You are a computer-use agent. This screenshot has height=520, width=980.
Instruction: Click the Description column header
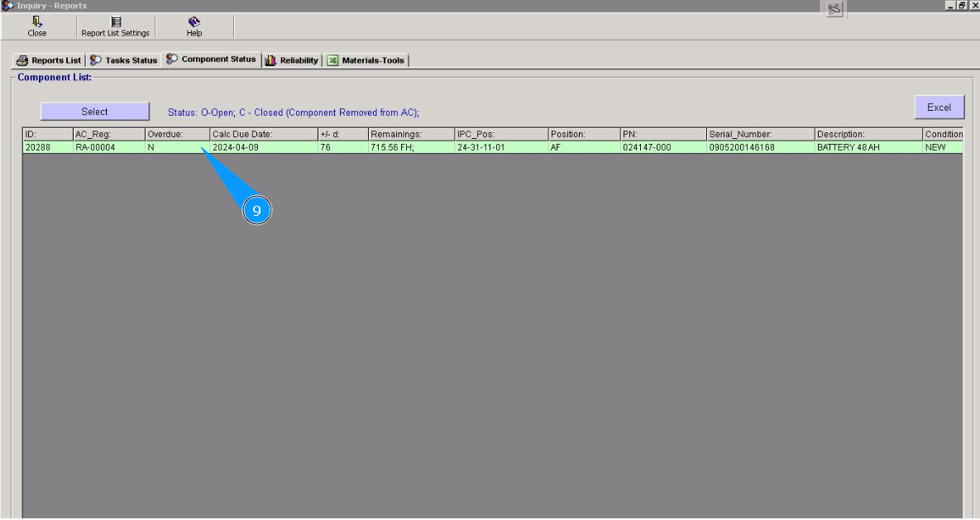pos(868,135)
